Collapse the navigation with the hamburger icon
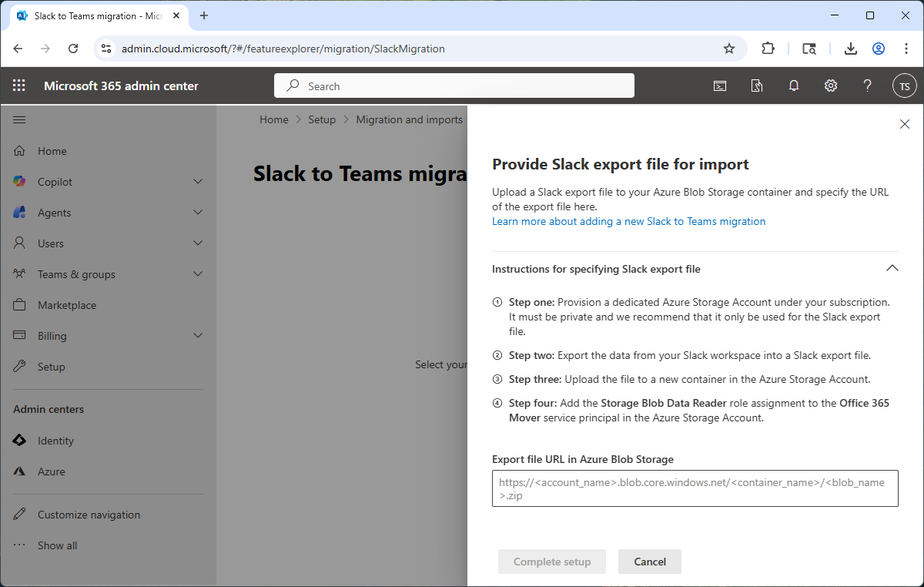 pyautogui.click(x=19, y=119)
